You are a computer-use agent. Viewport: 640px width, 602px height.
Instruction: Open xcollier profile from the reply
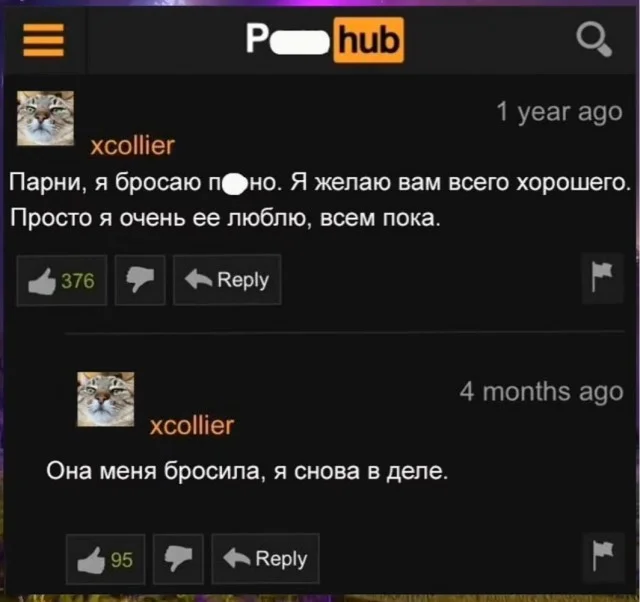(x=192, y=426)
